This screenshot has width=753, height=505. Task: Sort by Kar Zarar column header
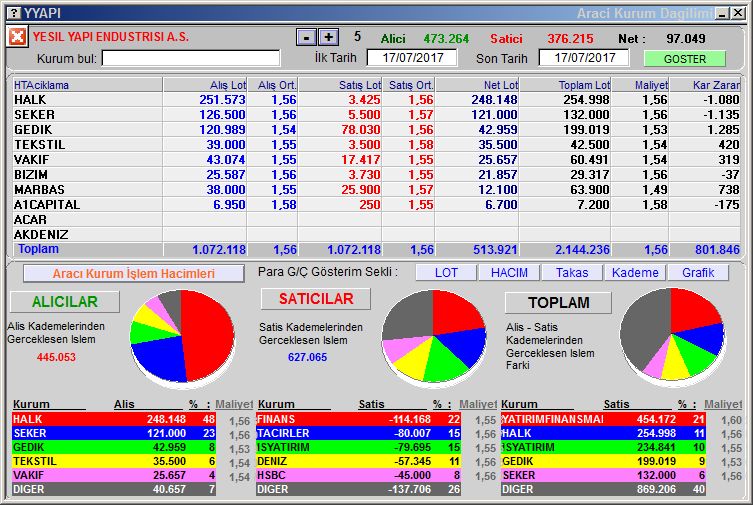click(x=705, y=85)
